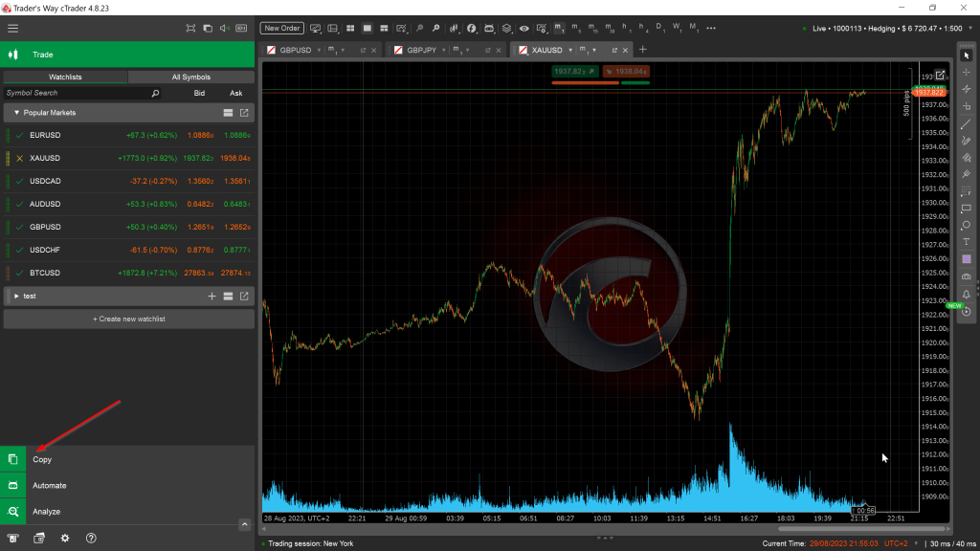Open settings gear at bottom left
This screenshot has height=551, width=980.
[x=65, y=539]
